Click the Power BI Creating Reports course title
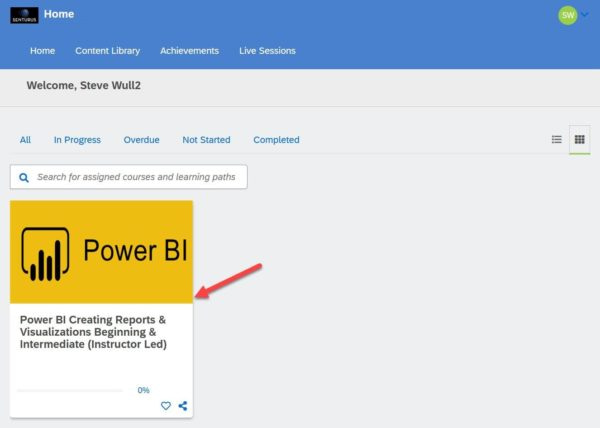The image size is (600, 428). coord(93,332)
